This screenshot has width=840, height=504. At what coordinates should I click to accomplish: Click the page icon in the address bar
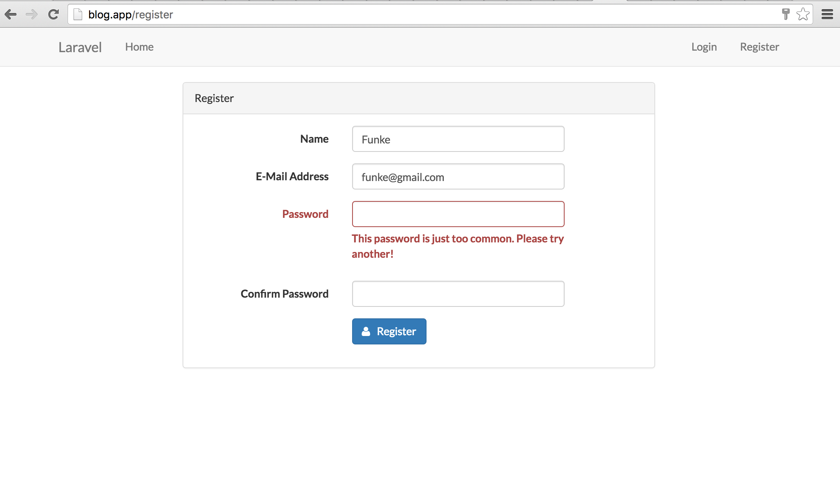coord(78,14)
